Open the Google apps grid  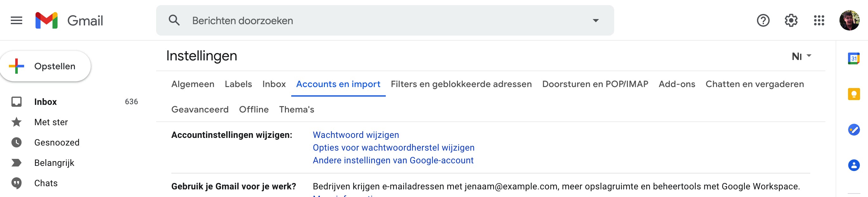click(x=819, y=21)
